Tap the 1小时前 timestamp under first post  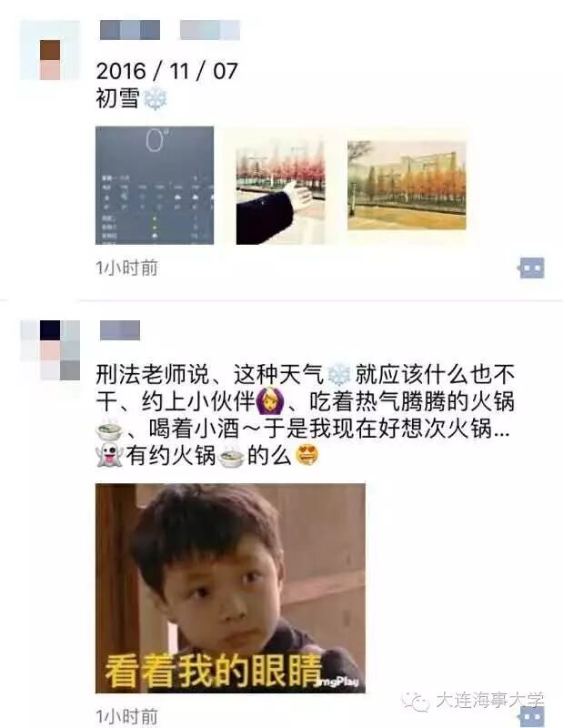[x=126, y=268]
